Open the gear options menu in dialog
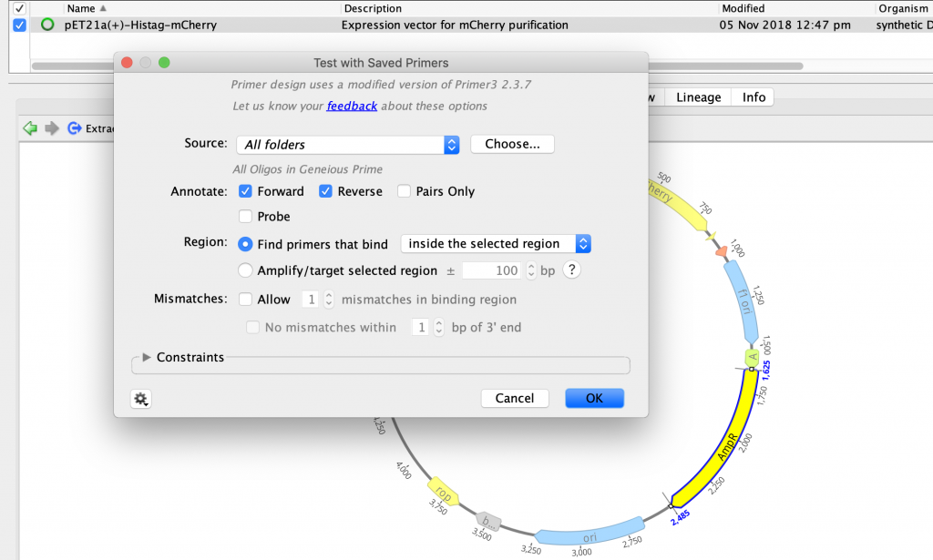933x560 pixels. coord(141,399)
